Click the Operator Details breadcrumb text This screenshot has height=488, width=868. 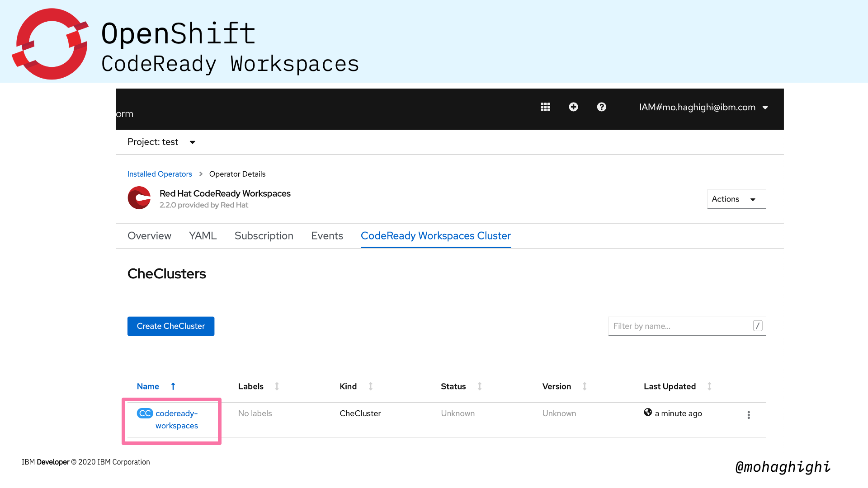(237, 174)
